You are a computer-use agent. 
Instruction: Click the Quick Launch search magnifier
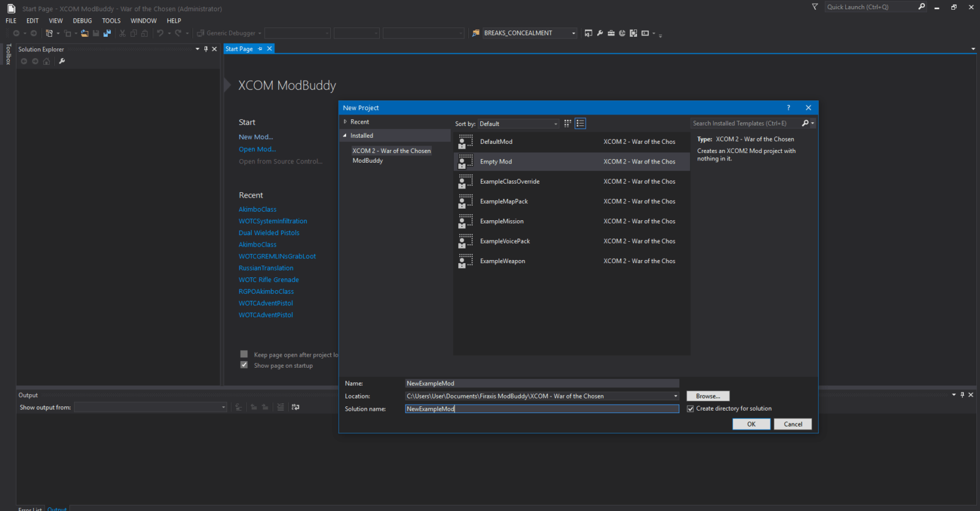click(922, 7)
